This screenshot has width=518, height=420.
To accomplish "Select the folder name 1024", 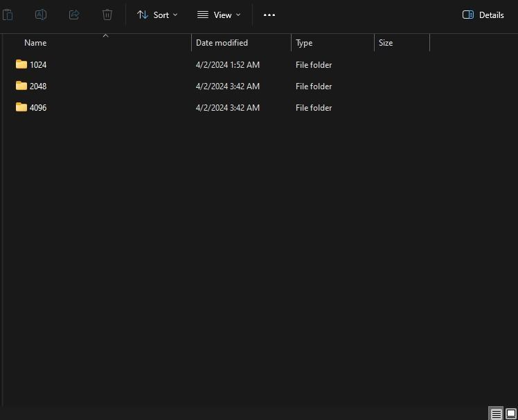I will coord(38,65).
